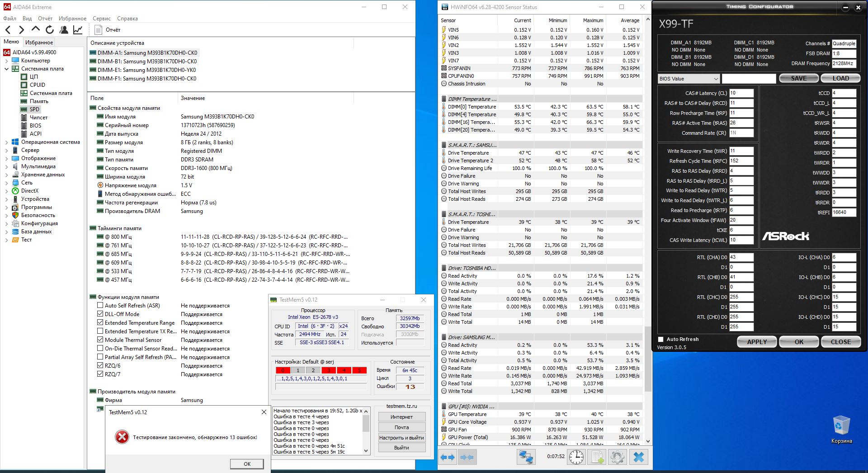Click OK in TestMem5 error dialog
This screenshot has width=868, height=473.
247,464
